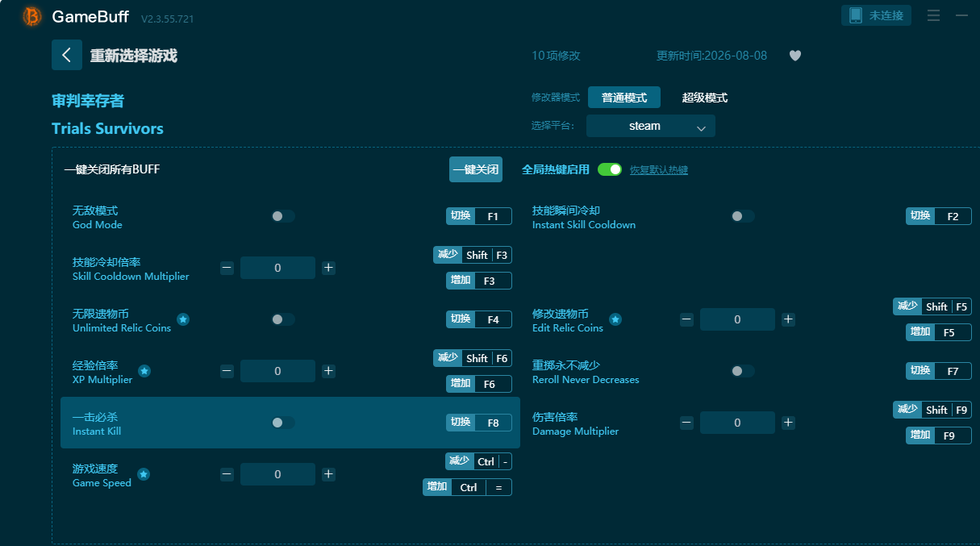Click Edit Relic Coins increase F5 hotkey

939,332
